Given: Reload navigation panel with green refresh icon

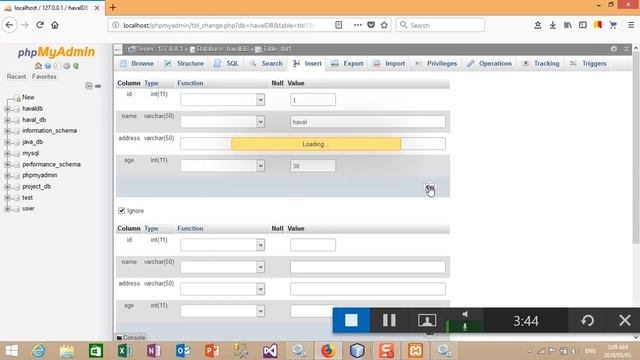Looking at the screenshot, I should coord(76,66).
